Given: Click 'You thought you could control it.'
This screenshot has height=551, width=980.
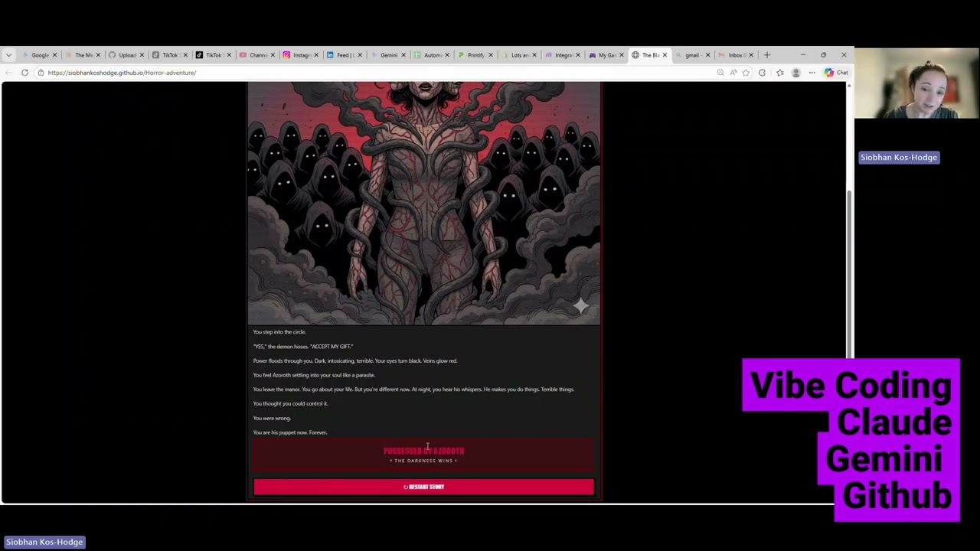Looking at the screenshot, I should [x=290, y=403].
